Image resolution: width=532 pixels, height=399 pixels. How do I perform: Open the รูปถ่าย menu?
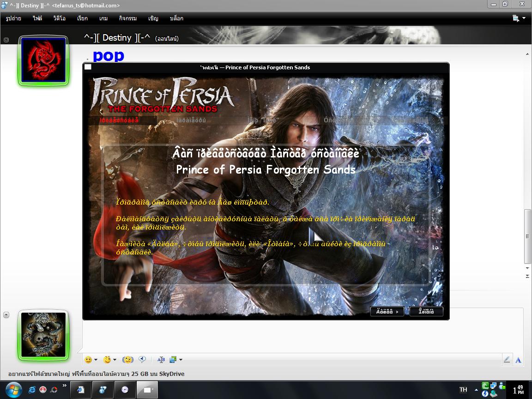pos(13,18)
